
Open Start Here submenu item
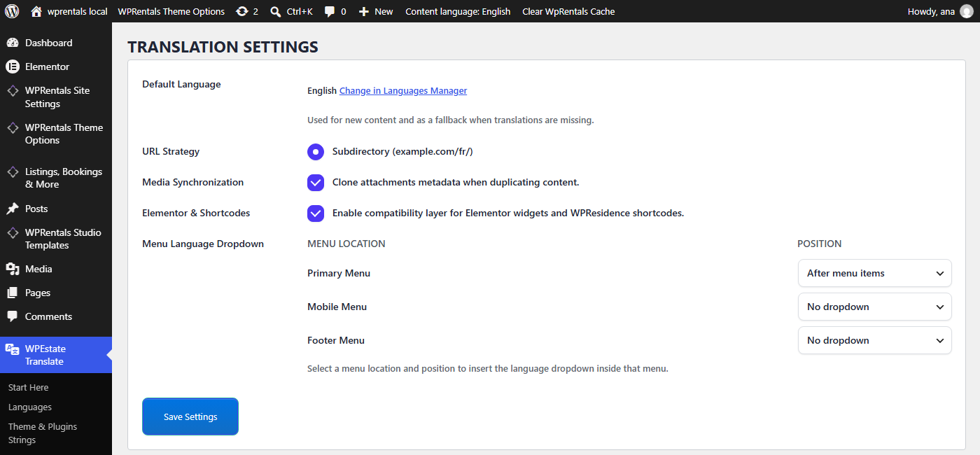tap(29, 387)
